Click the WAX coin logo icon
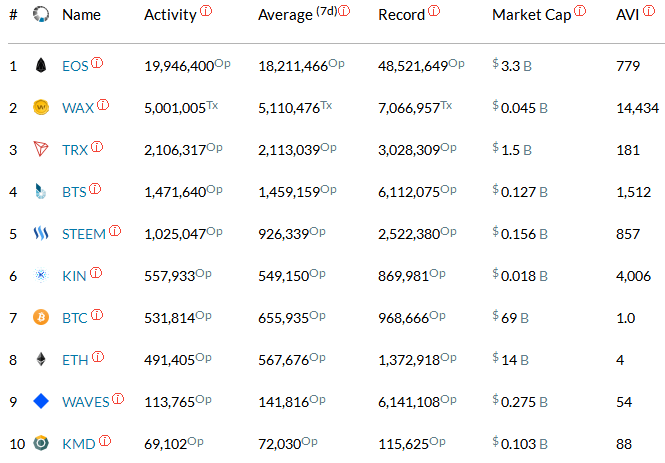 (x=41, y=107)
